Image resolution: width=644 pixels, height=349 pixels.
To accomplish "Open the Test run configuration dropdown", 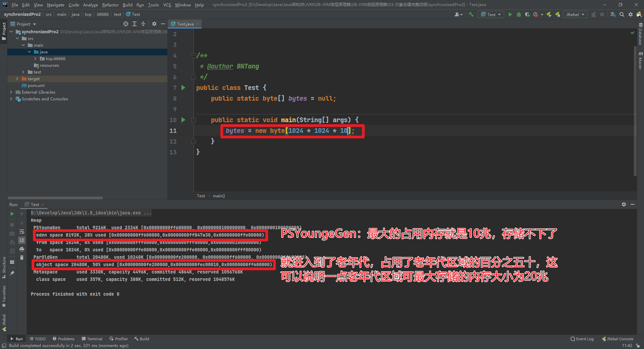I will pyautogui.click(x=491, y=14).
